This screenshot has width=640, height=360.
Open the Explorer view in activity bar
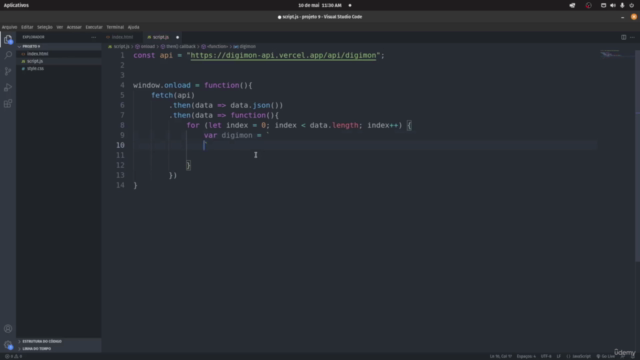pyautogui.click(x=8, y=39)
